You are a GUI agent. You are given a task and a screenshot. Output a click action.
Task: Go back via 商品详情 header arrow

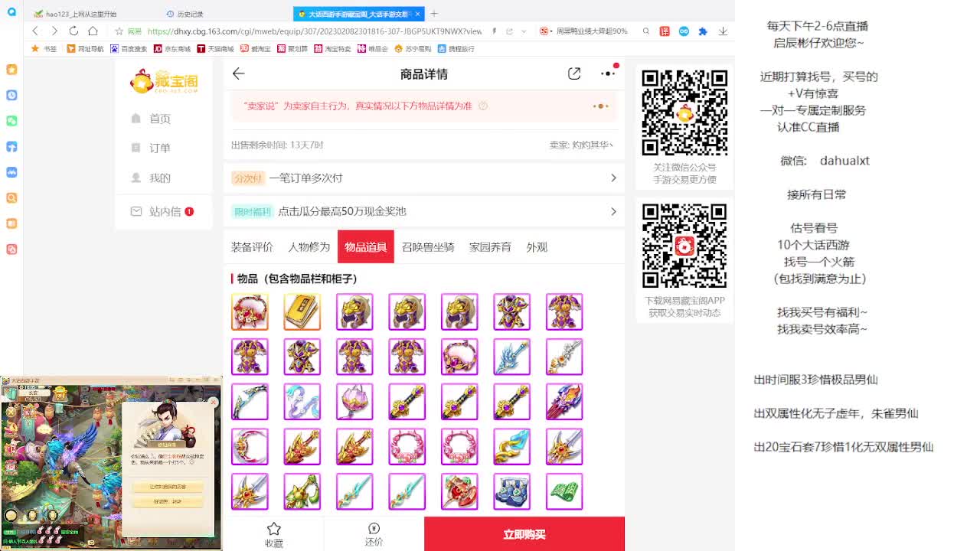coord(239,73)
